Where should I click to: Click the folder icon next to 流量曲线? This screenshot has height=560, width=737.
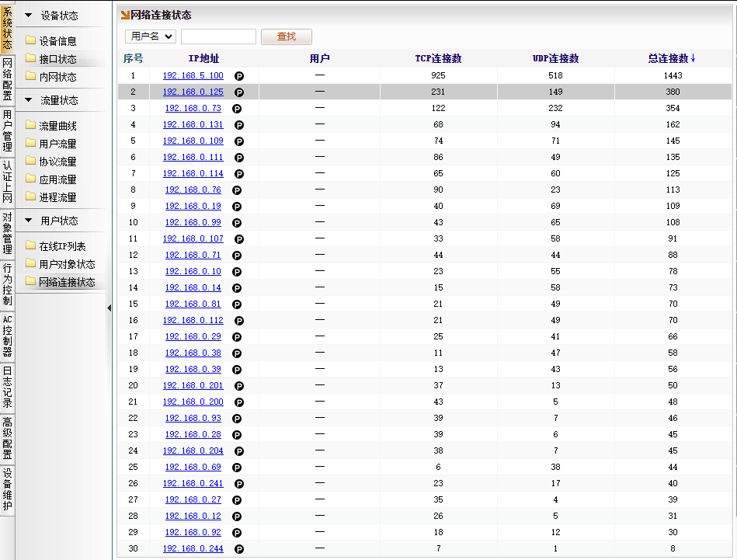coord(31,126)
